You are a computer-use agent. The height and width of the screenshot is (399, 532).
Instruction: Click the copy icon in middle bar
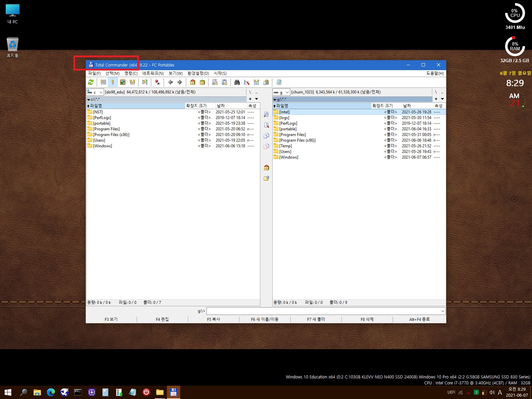tap(266, 136)
